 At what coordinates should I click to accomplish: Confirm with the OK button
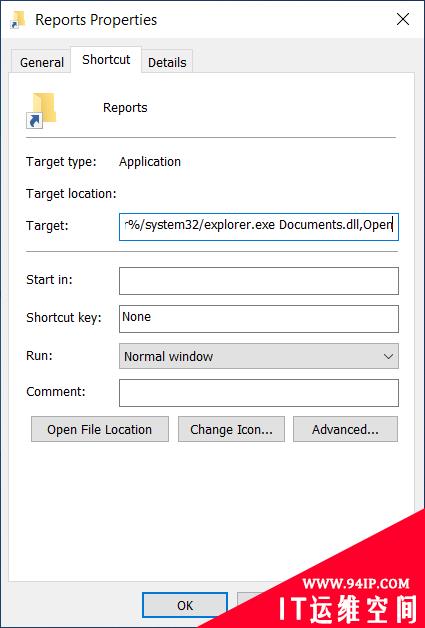coord(185,605)
